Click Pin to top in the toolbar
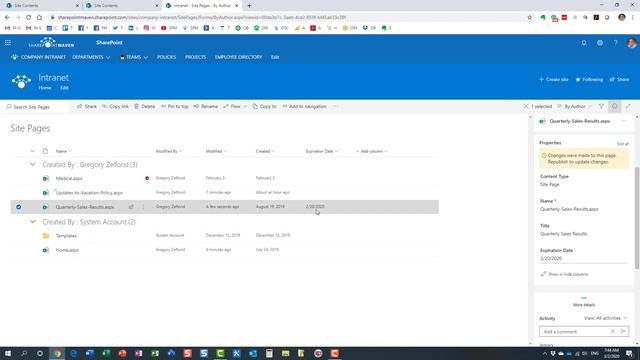This screenshot has height=360, width=640. click(174, 107)
